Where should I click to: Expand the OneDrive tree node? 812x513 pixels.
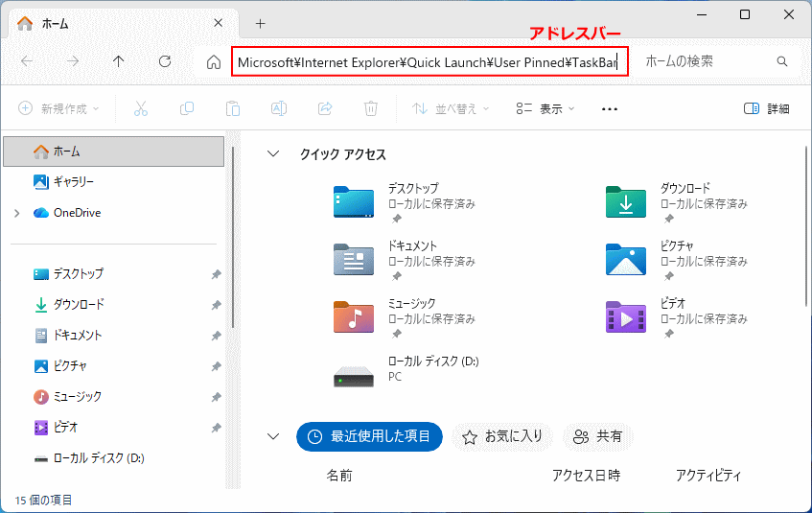[x=17, y=213]
